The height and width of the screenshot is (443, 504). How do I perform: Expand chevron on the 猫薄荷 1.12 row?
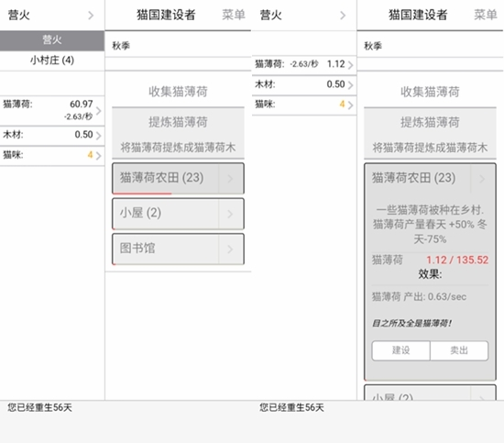pyautogui.click(x=351, y=65)
